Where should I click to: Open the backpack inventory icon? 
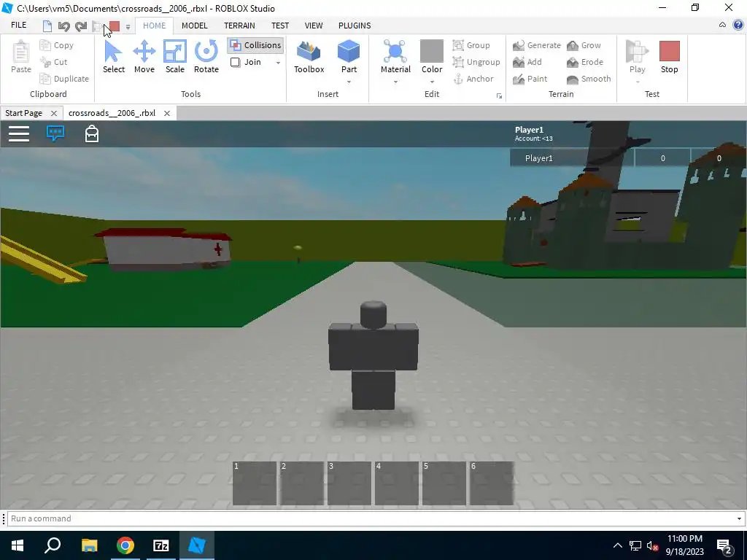point(91,134)
